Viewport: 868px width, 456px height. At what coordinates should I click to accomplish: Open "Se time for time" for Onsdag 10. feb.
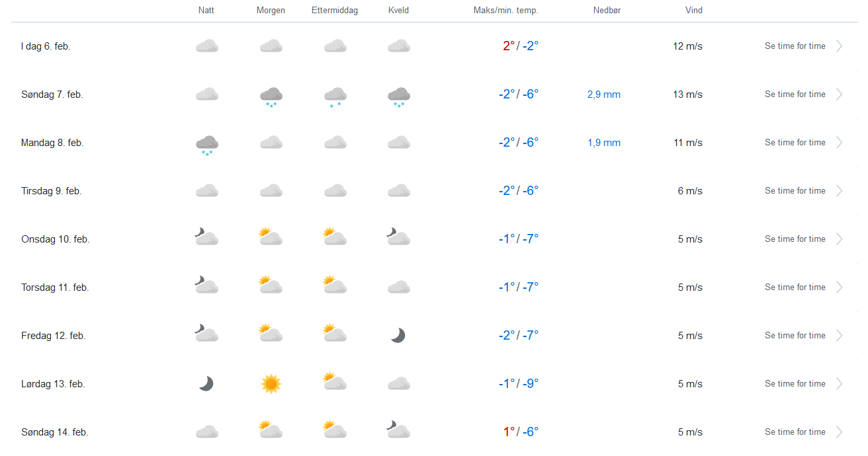click(795, 239)
